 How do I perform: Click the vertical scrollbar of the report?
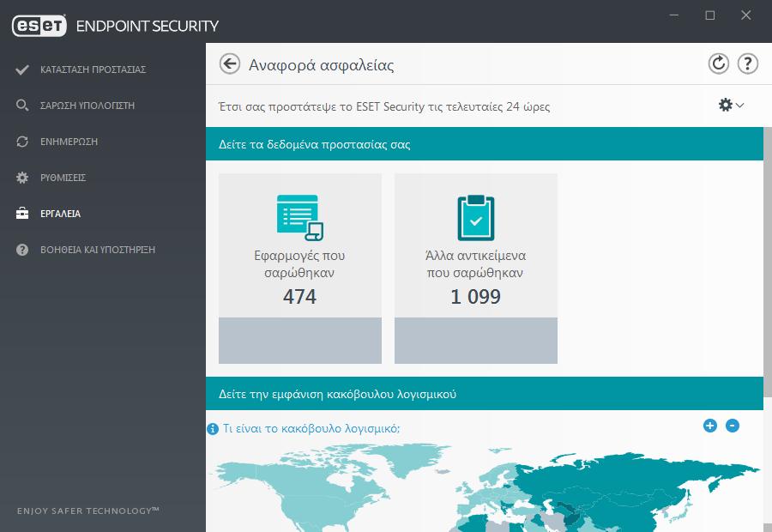pos(768,261)
